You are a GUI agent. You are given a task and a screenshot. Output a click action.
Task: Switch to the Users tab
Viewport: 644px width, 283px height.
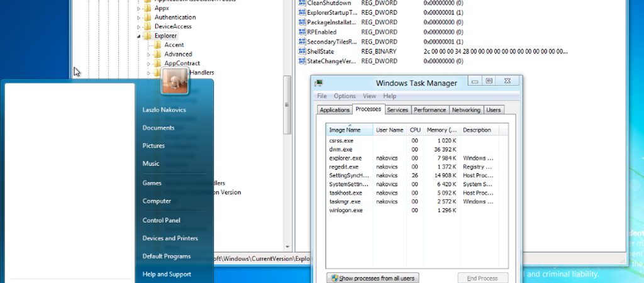point(494,109)
